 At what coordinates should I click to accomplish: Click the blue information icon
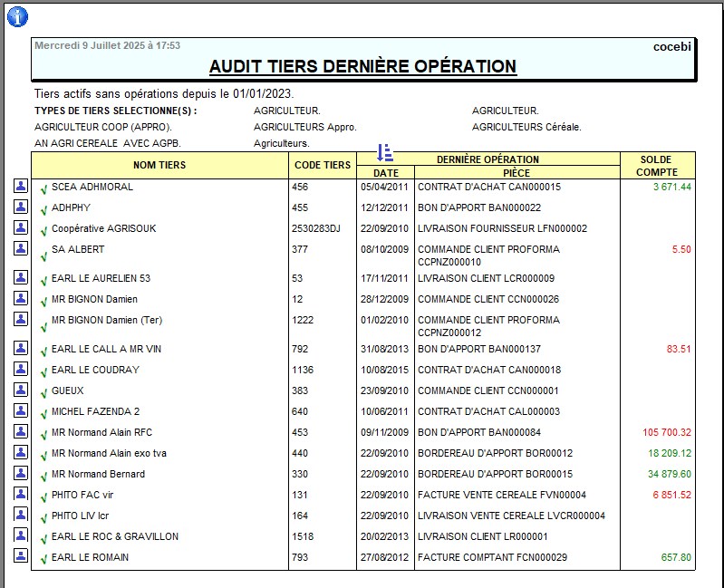17,16
